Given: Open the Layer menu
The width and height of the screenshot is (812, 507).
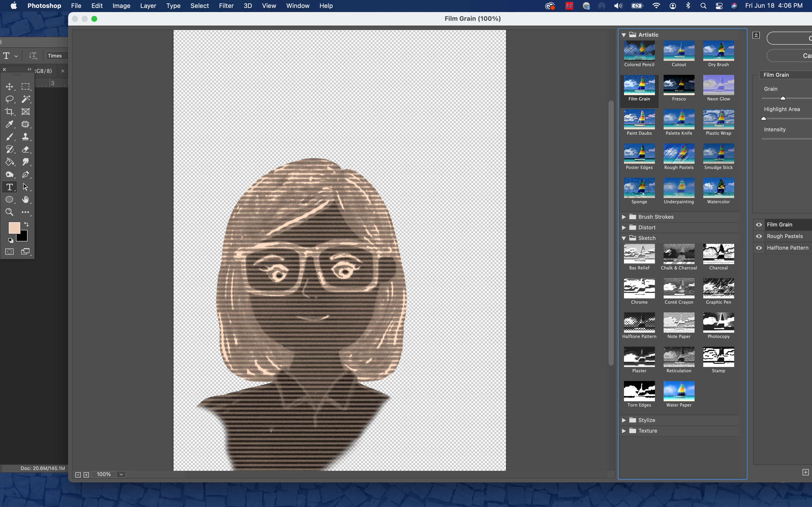Looking at the screenshot, I should click(148, 6).
